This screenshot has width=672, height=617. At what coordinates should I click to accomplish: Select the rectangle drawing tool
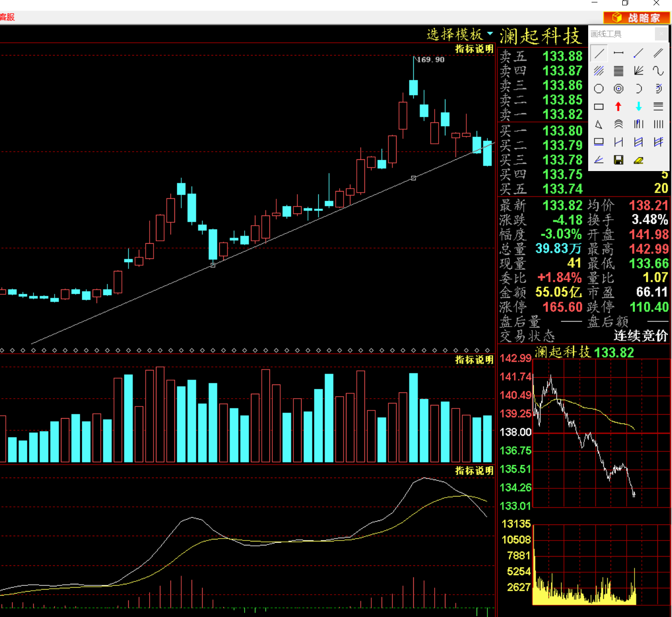pos(599,107)
